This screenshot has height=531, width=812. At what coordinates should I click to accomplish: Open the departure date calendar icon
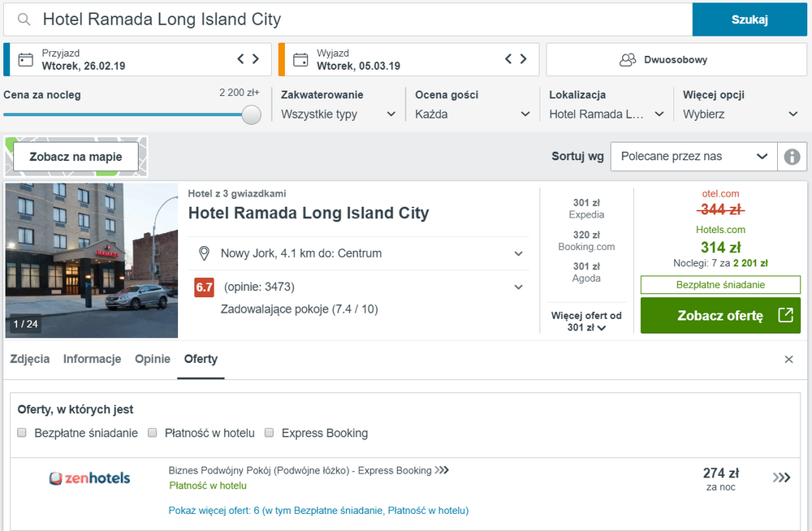(300, 59)
